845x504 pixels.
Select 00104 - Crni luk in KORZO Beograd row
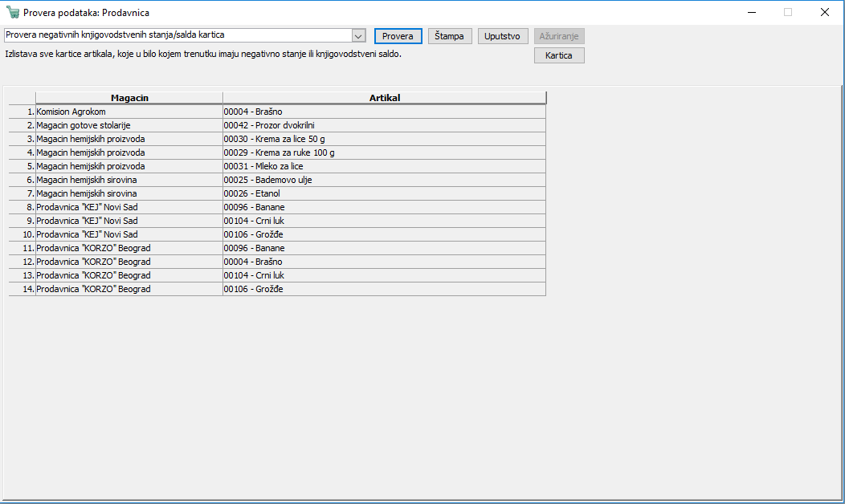click(x=384, y=275)
